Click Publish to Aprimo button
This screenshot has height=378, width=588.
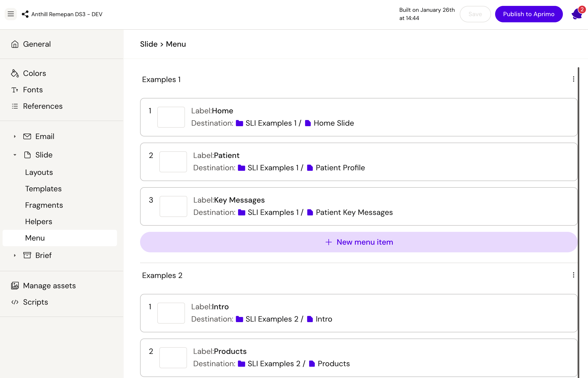528,14
